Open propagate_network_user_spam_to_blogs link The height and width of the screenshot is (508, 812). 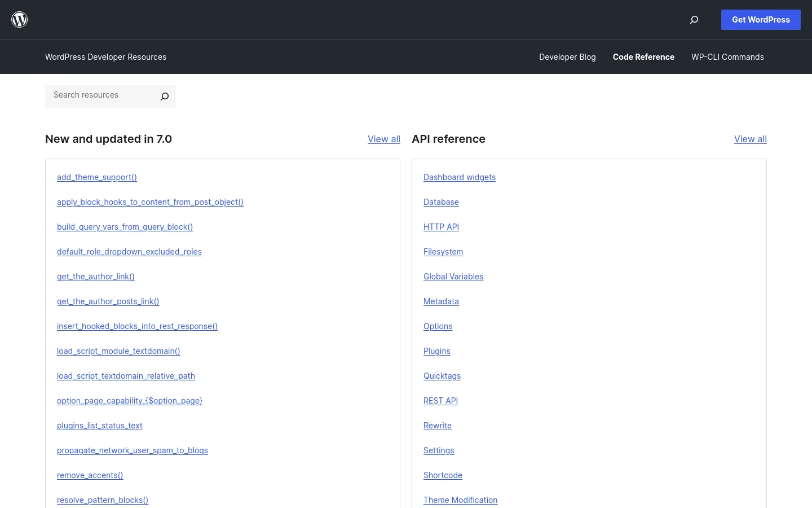point(133,450)
